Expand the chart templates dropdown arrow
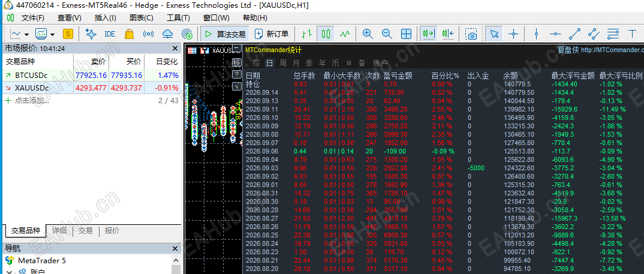 [52, 35]
